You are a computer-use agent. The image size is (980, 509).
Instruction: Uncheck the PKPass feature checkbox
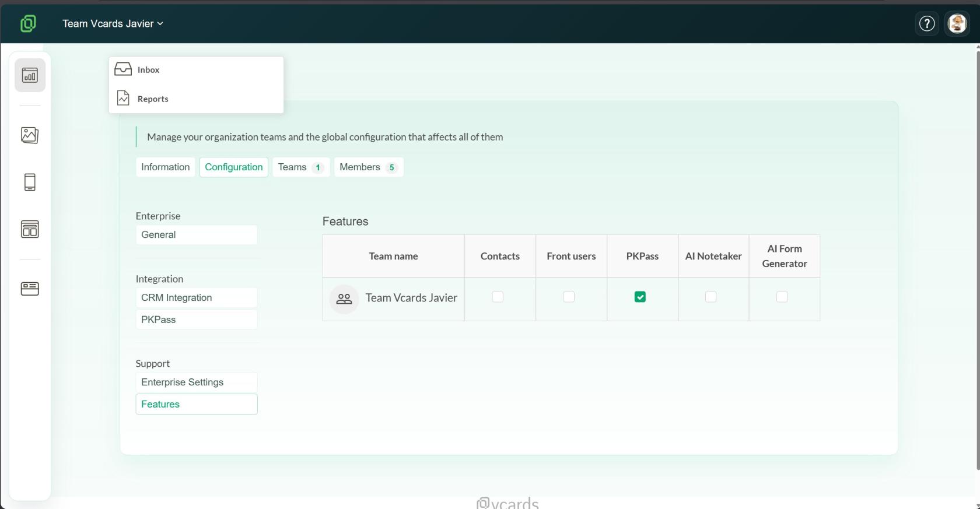(640, 297)
